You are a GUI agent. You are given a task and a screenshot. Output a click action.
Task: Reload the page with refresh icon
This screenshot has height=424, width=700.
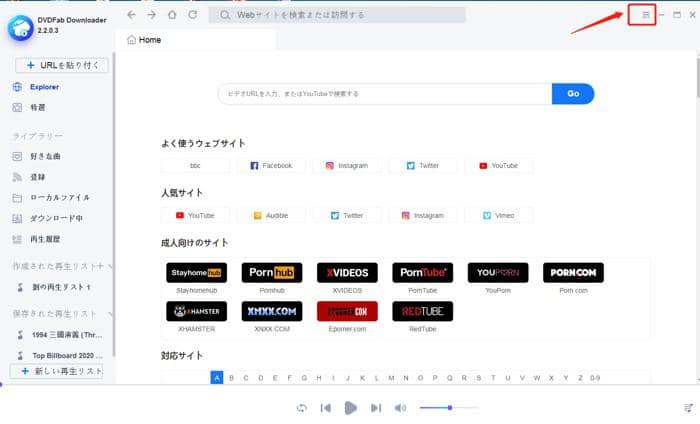pos(192,15)
